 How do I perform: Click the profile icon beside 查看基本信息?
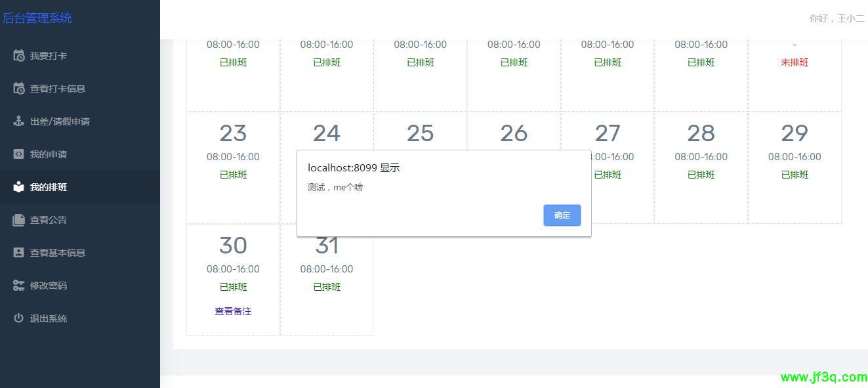(x=19, y=253)
